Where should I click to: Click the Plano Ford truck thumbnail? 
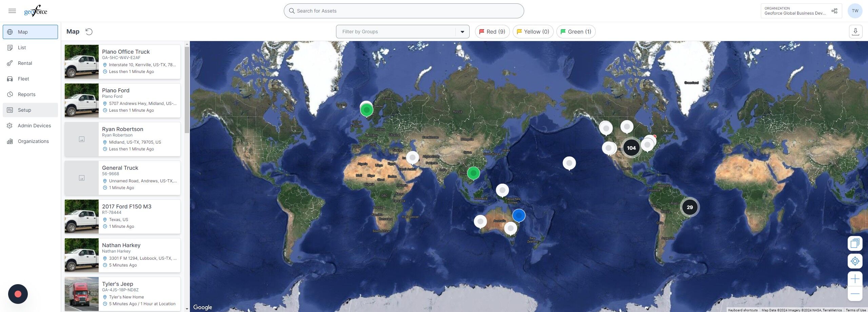point(82,100)
